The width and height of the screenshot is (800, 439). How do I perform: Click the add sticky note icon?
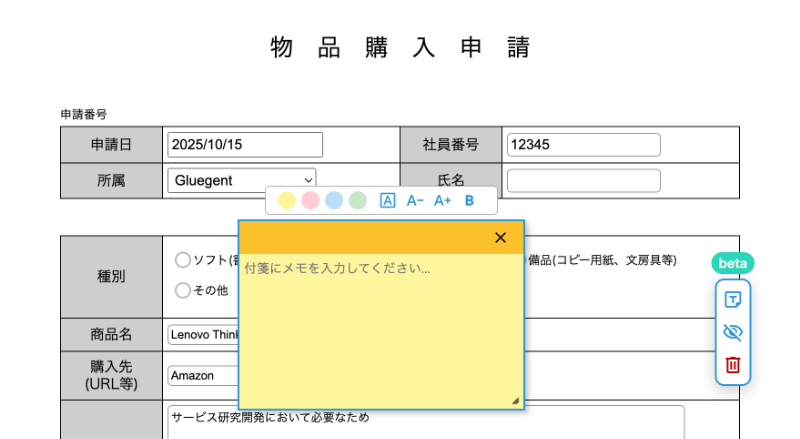tap(732, 300)
